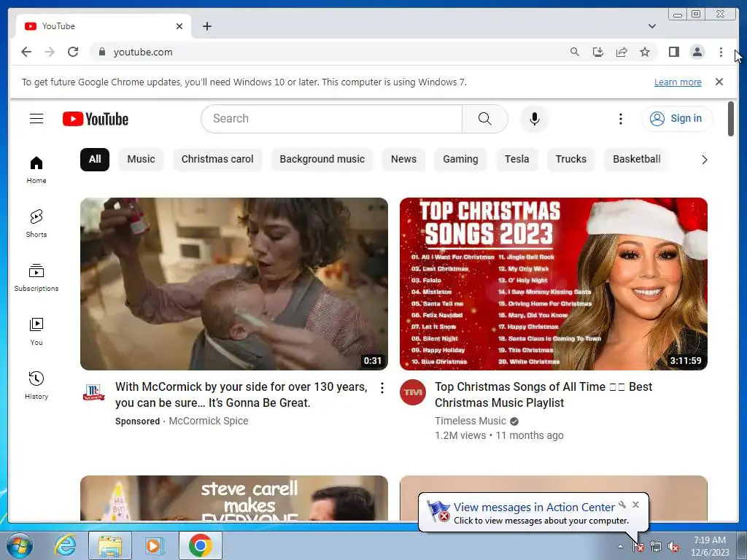Click the YouTube logo
Screen dimensions: 747x560
click(96, 119)
